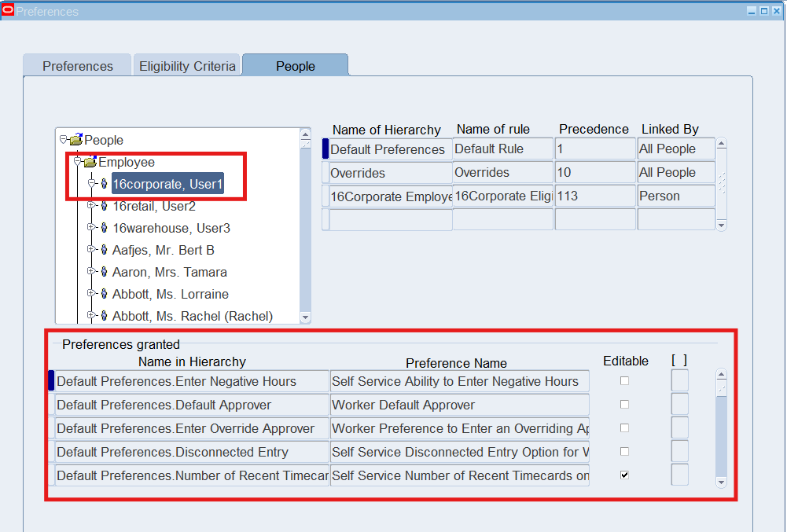Click the Employee folder icon
Image resolution: width=787 pixels, height=532 pixels.
(x=90, y=162)
